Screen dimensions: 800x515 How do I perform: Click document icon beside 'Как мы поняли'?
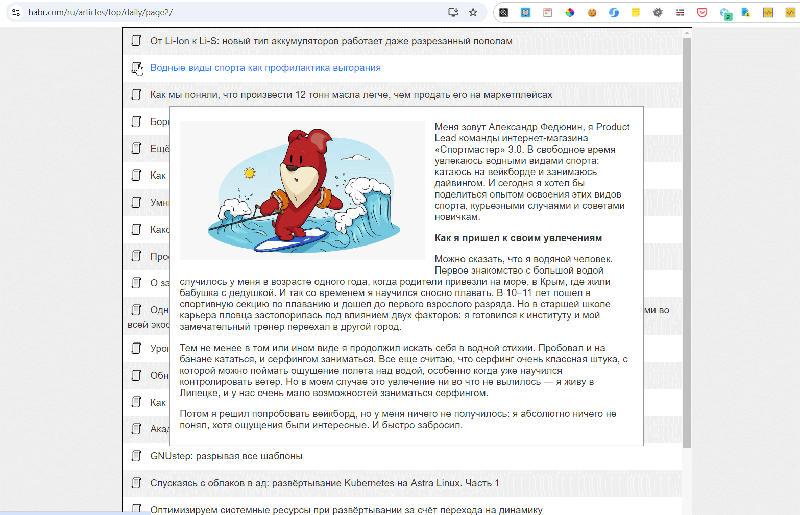click(136, 95)
